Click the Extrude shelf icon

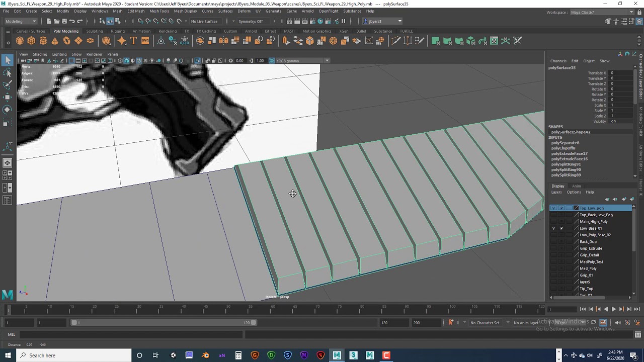pos(286,41)
